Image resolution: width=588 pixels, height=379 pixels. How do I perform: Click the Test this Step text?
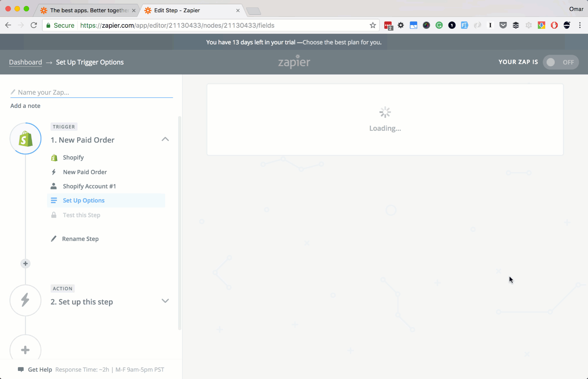[x=82, y=215]
